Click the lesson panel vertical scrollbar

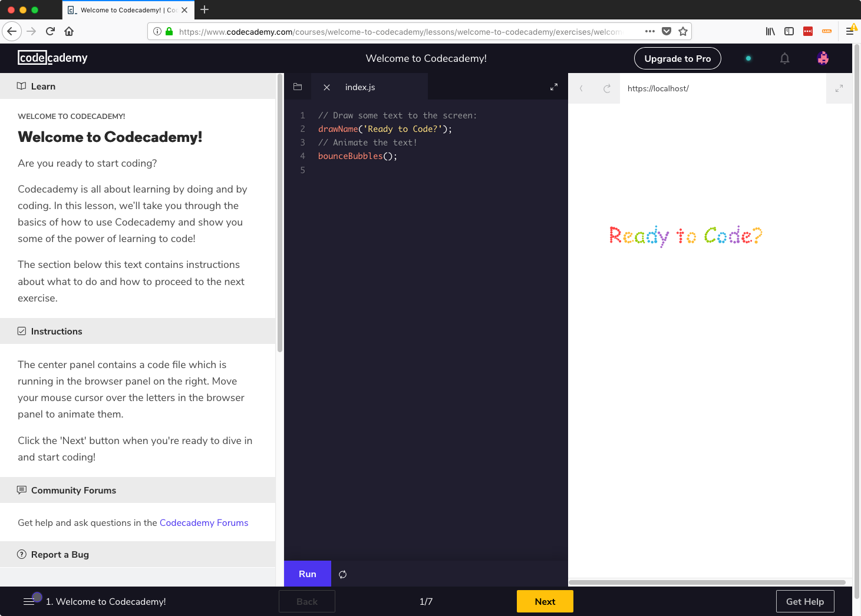(279, 212)
